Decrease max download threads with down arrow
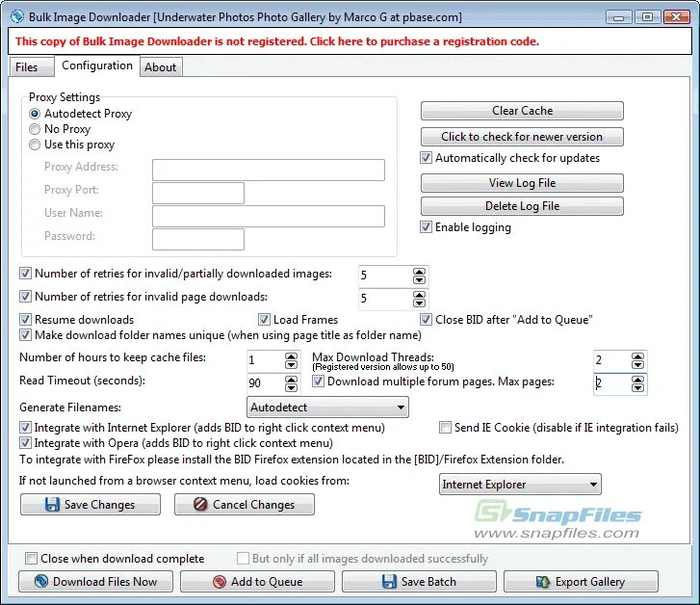This screenshot has width=700, height=605. [637, 364]
